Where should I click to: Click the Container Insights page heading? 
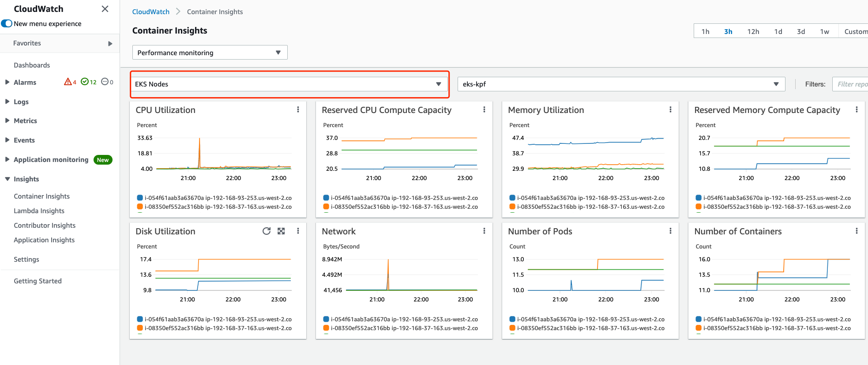click(x=170, y=30)
